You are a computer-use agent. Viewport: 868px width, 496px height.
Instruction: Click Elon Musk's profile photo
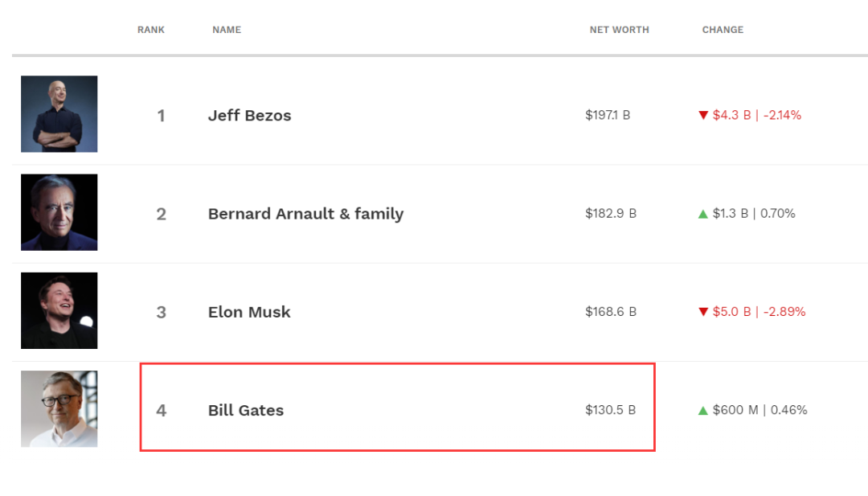coord(59,310)
